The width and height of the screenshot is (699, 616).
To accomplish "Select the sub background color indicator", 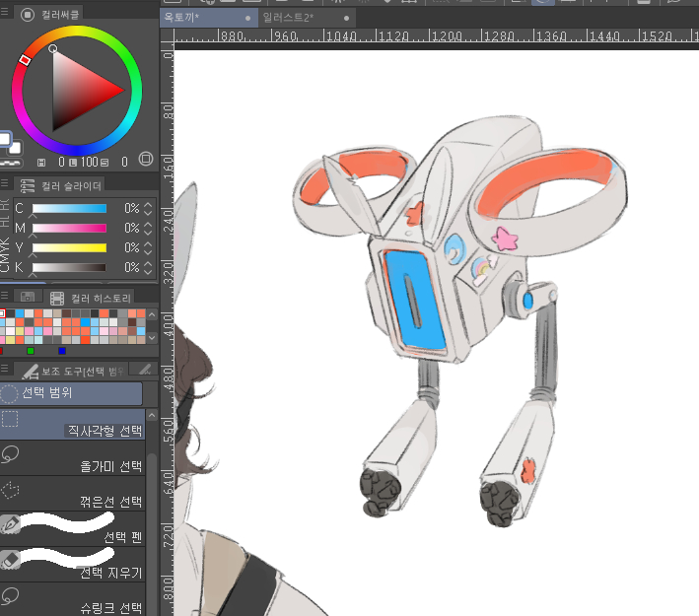I will 15,148.
